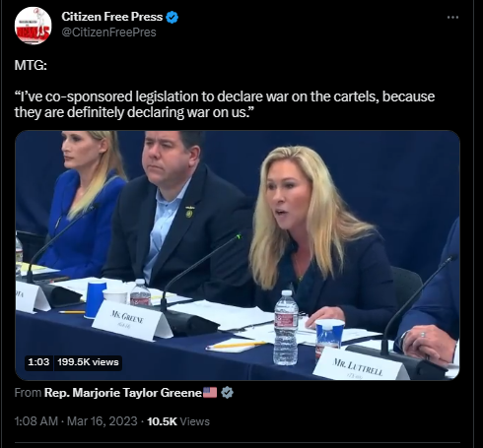The height and width of the screenshot is (448, 483).
Task: Click the gray verified badge after Marjorie Taylor Greene
Action: click(227, 393)
